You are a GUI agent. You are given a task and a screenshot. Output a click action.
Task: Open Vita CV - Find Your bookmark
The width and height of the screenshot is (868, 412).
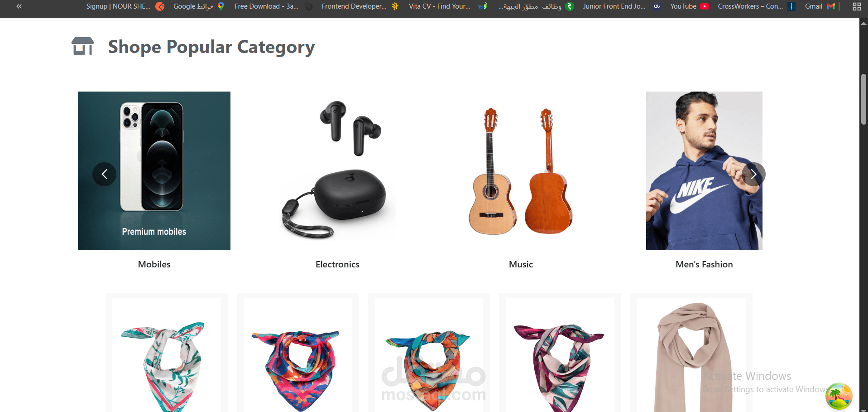[448, 6]
